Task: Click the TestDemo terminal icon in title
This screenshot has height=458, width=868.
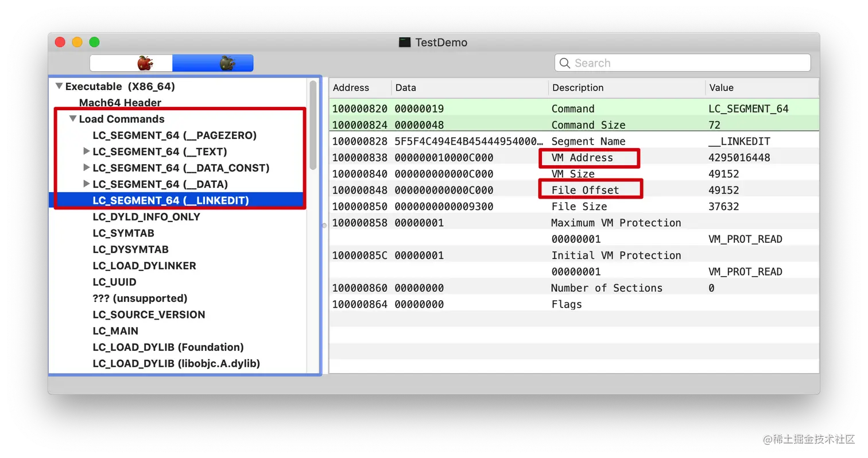Action: click(405, 42)
